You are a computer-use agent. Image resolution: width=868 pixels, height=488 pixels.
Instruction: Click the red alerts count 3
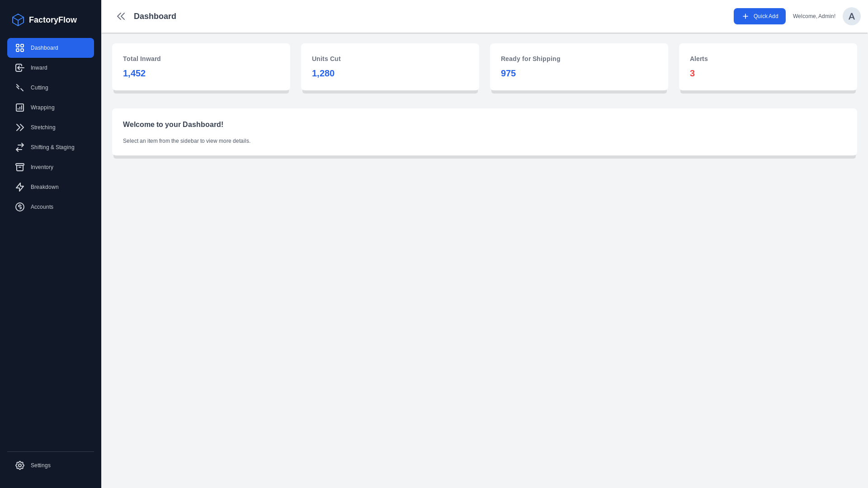(692, 73)
